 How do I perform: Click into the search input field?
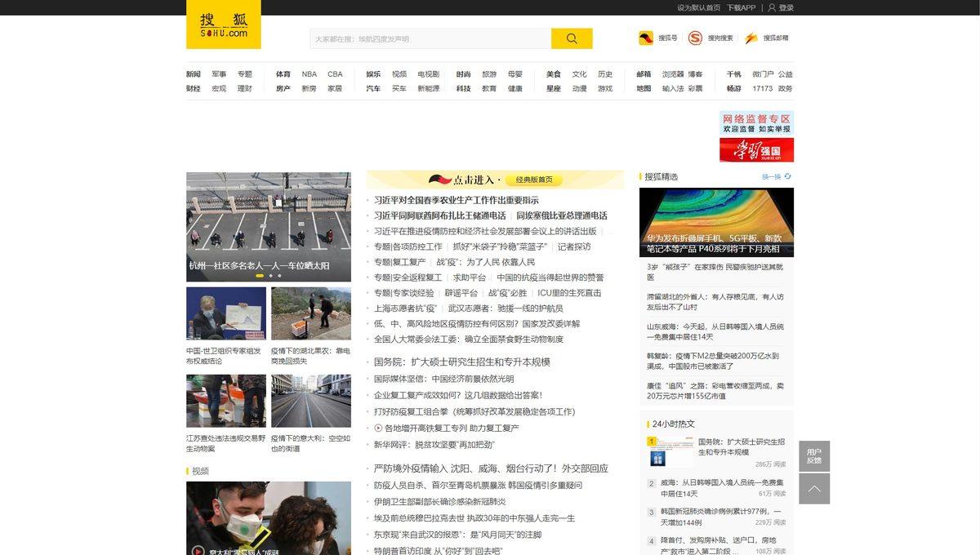[x=430, y=39]
